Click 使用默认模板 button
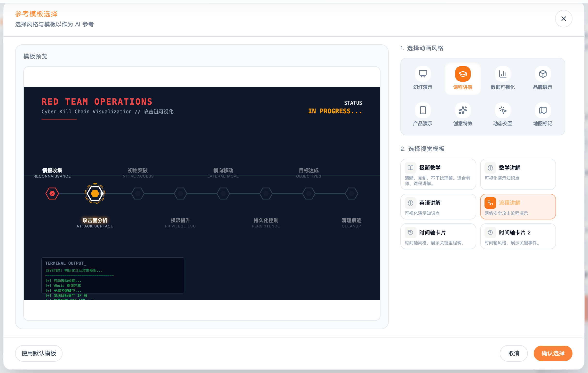Screen dimensions: 588x373 [x=39, y=353]
